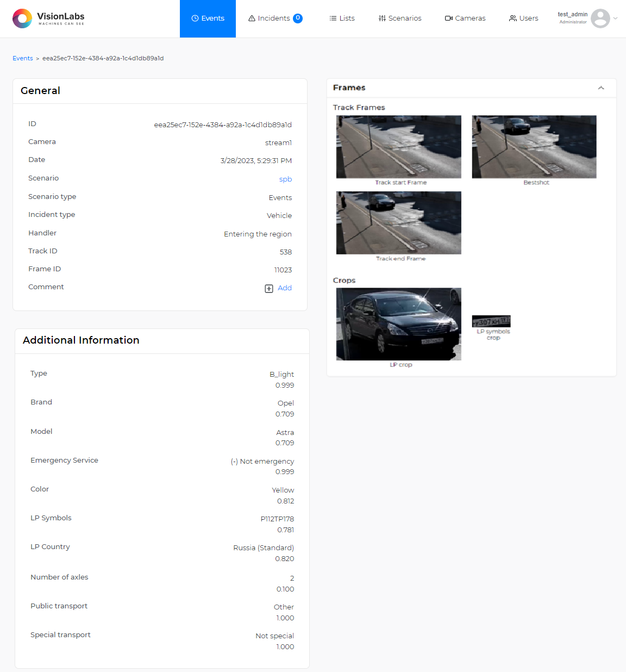Click the LP Symbols value P112TP178

tap(277, 519)
